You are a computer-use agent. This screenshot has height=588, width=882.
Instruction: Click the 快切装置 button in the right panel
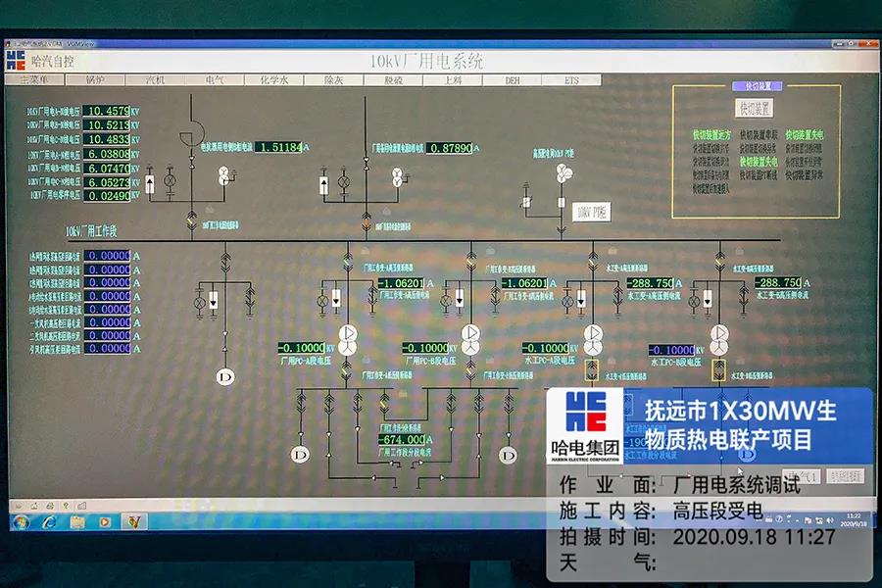pyautogui.click(x=755, y=107)
